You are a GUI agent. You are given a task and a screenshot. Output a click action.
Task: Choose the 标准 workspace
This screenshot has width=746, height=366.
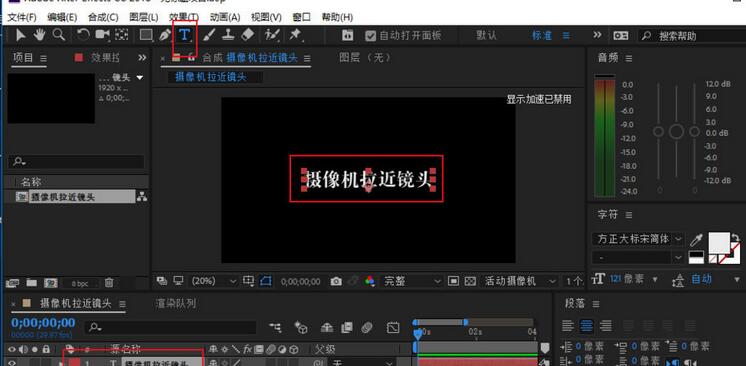point(541,35)
